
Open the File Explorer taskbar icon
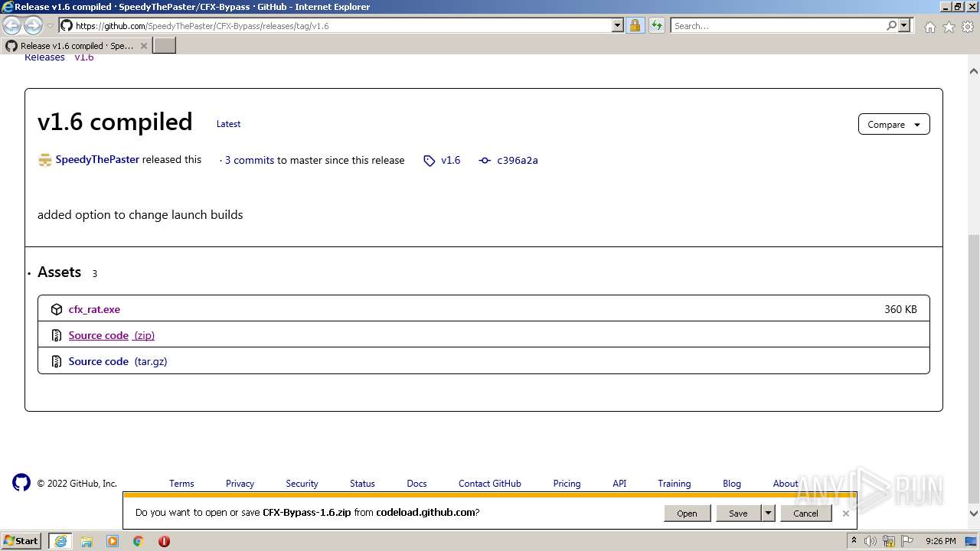(x=87, y=541)
